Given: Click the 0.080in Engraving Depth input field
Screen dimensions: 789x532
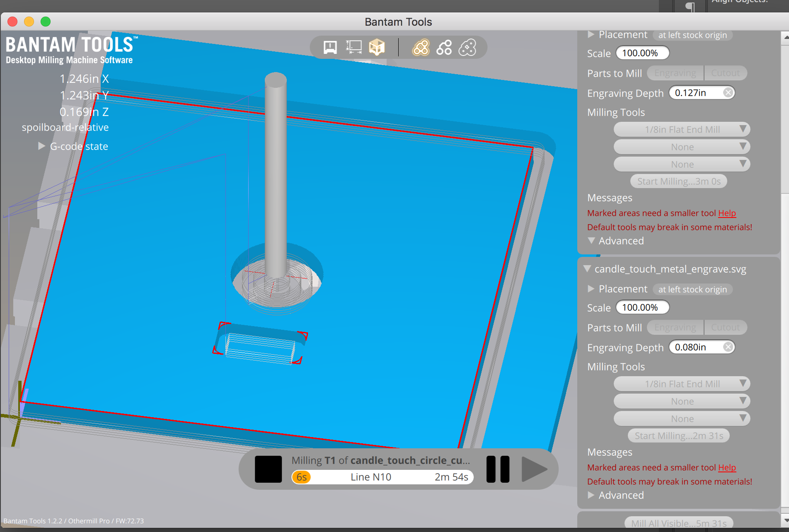Looking at the screenshot, I should [x=696, y=347].
